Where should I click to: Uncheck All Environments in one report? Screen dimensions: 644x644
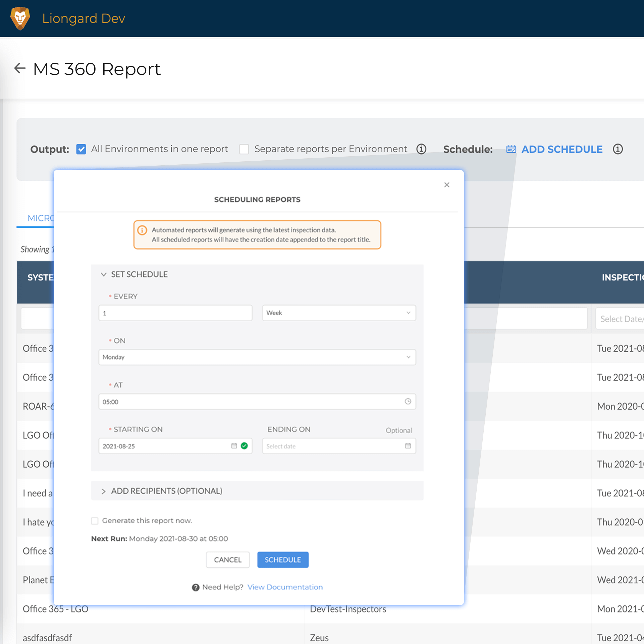(81, 149)
